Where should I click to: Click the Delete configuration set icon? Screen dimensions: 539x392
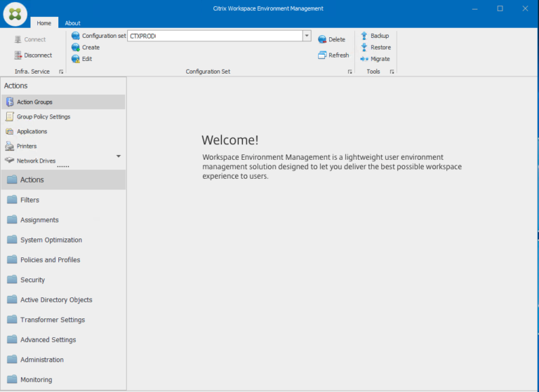(x=322, y=39)
